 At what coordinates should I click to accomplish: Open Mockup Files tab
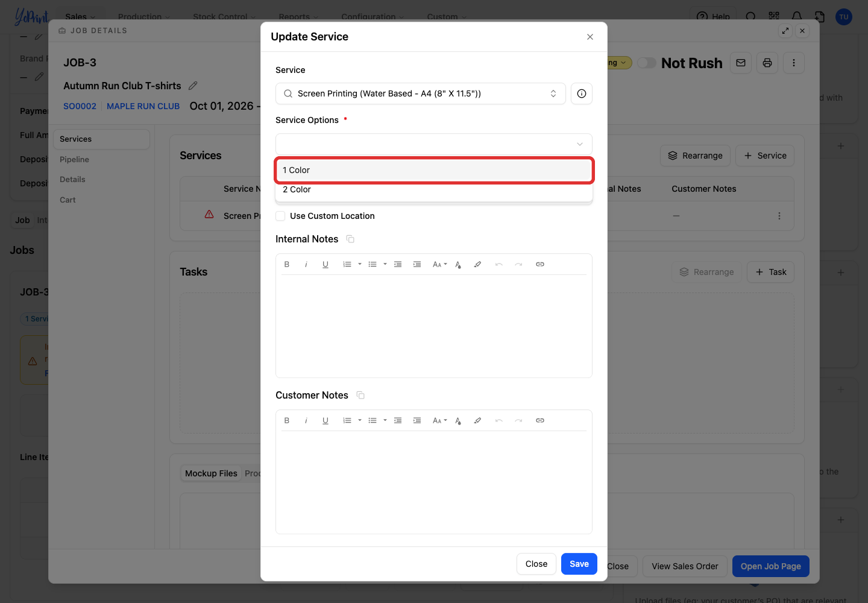point(211,473)
